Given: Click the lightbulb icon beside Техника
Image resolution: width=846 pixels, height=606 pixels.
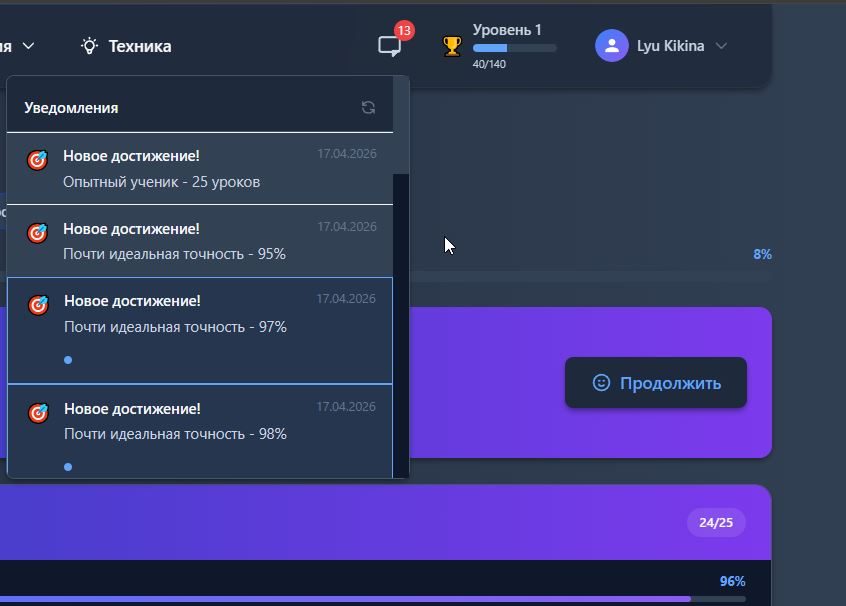Looking at the screenshot, I should pos(90,46).
